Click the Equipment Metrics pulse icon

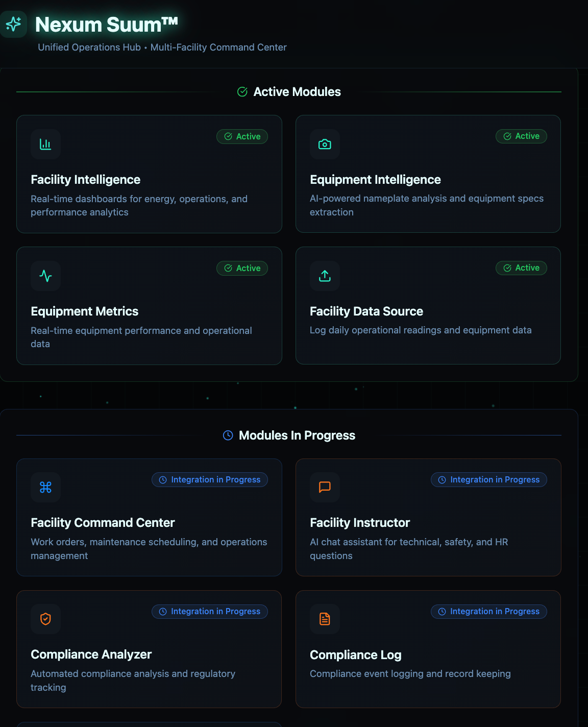click(x=45, y=276)
